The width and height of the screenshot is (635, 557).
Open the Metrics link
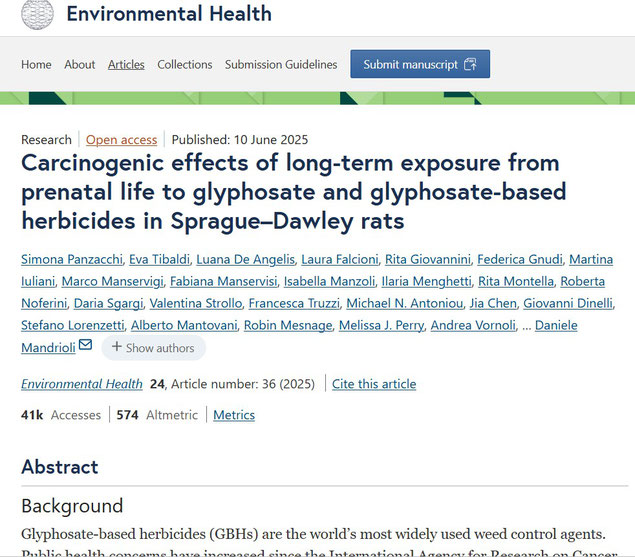pos(234,415)
